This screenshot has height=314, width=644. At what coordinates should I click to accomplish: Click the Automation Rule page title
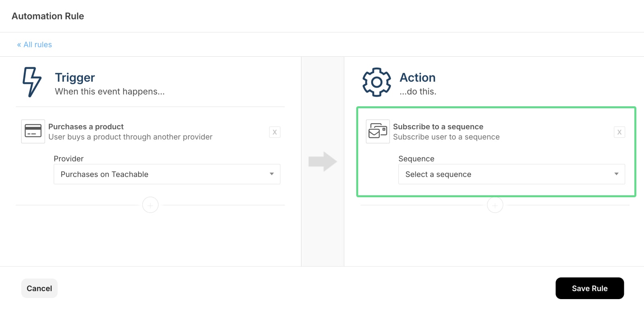click(48, 16)
